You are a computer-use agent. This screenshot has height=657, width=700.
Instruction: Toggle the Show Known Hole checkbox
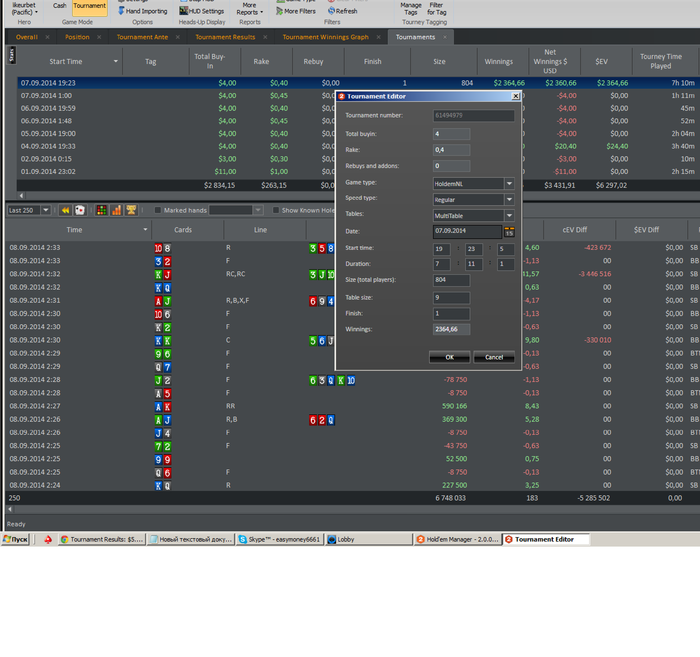[x=275, y=211]
